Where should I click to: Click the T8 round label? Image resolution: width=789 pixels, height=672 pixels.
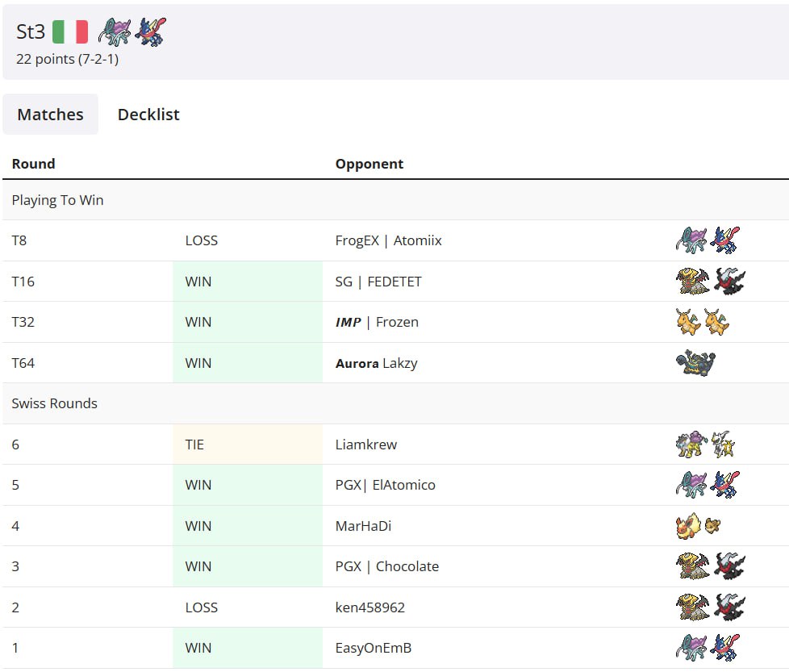tap(19, 240)
